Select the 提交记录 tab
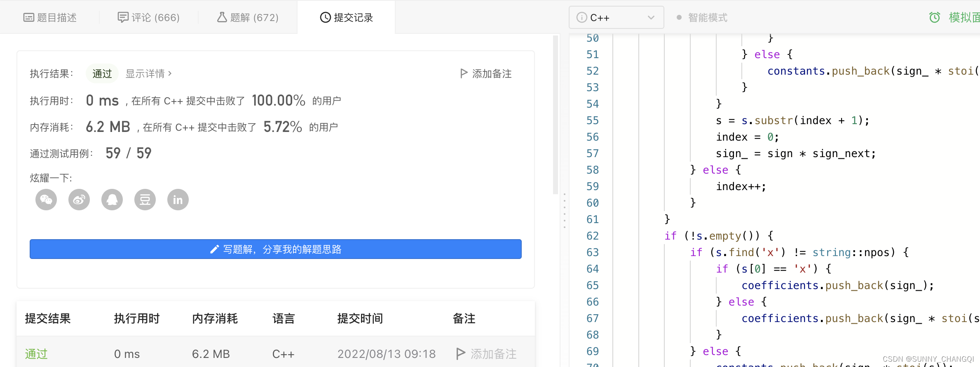 (x=347, y=17)
